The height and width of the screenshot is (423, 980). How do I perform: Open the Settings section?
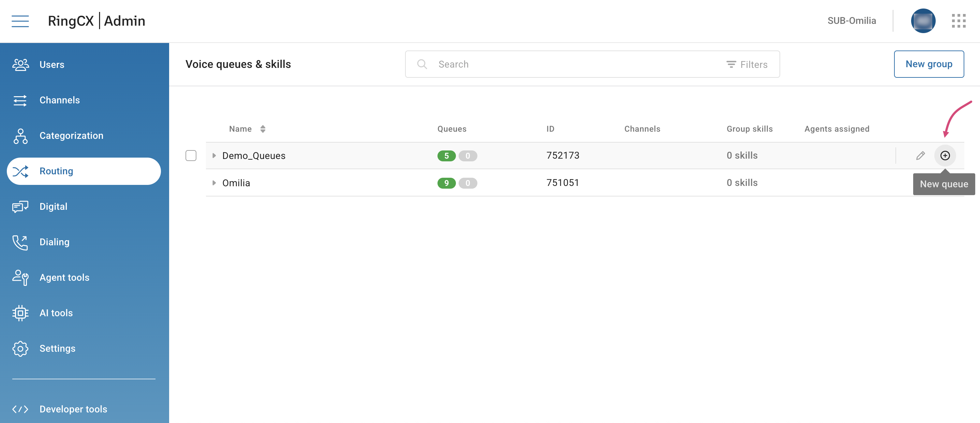[x=57, y=348]
